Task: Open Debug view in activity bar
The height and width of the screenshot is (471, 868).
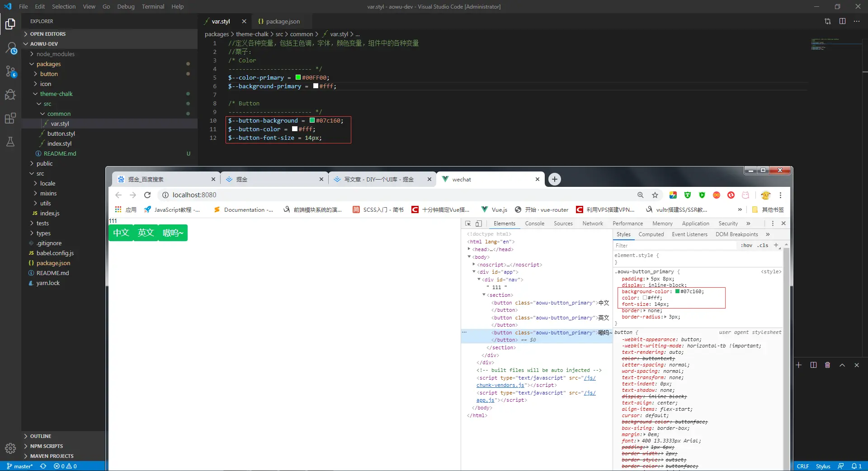Action: [10, 95]
